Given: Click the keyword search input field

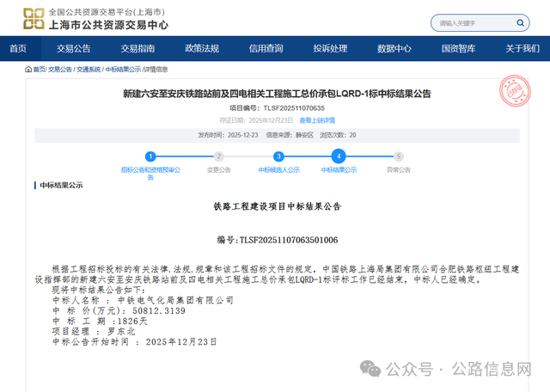Looking at the screenshot, I should click(480, 21).
